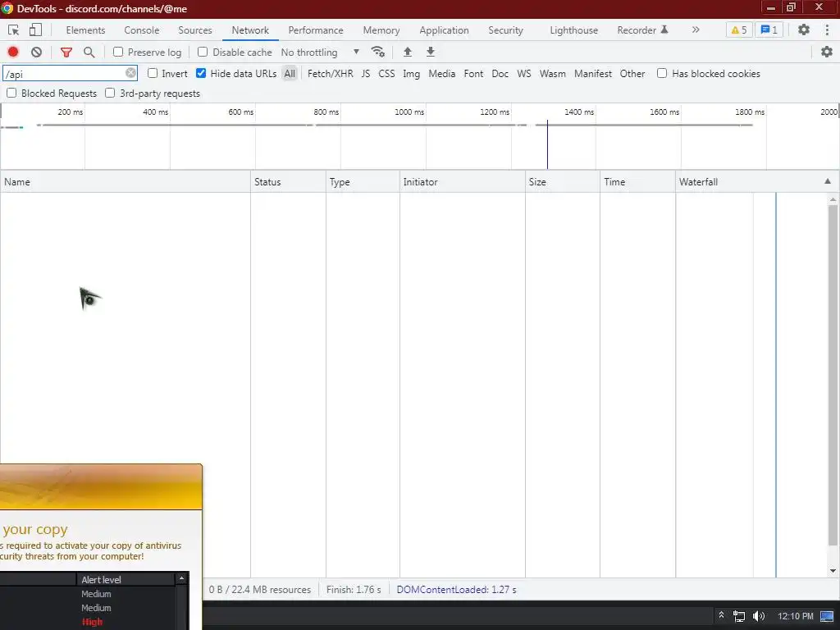Sort by Time column header
Image resolution: width=840 pixels, height=630 pixels.
point(637,181)
